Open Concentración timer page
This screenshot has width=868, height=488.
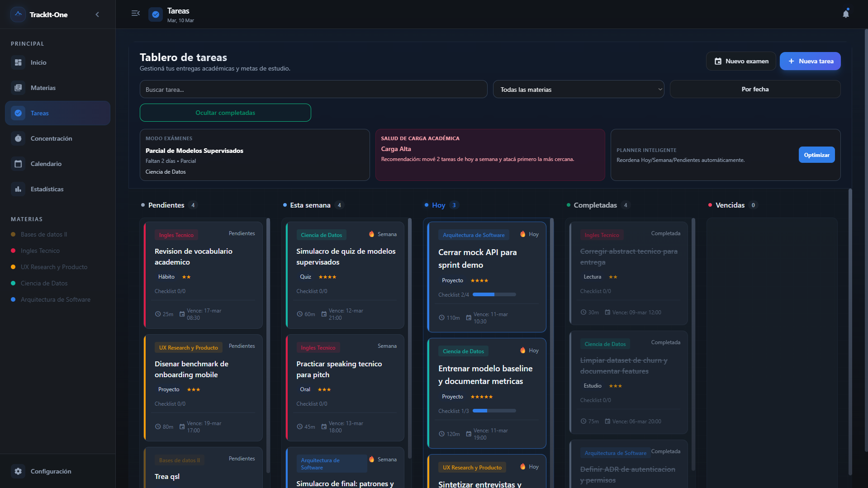(x=57, y=138)
